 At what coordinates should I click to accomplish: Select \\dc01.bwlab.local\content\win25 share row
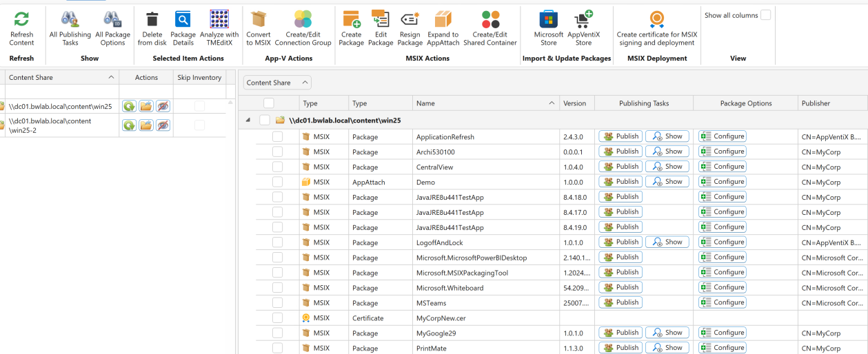[114, 106]
